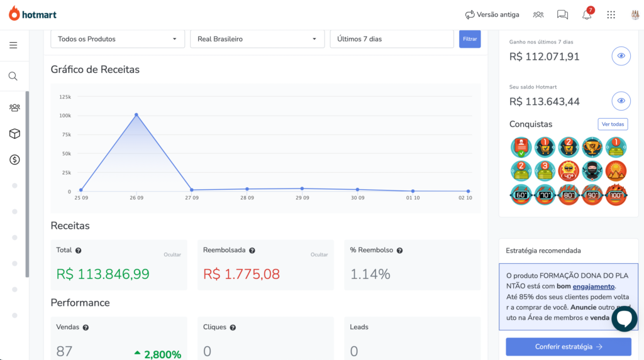Screen dimensions: 644x360
Task: Click the Estratégia recomendada heading
Action: tap(543, 251)
